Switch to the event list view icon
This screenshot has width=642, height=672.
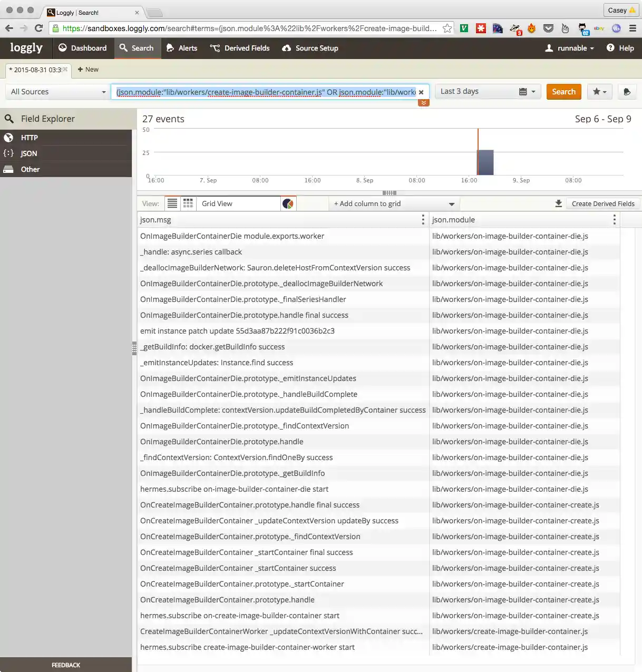coord(172,203)
